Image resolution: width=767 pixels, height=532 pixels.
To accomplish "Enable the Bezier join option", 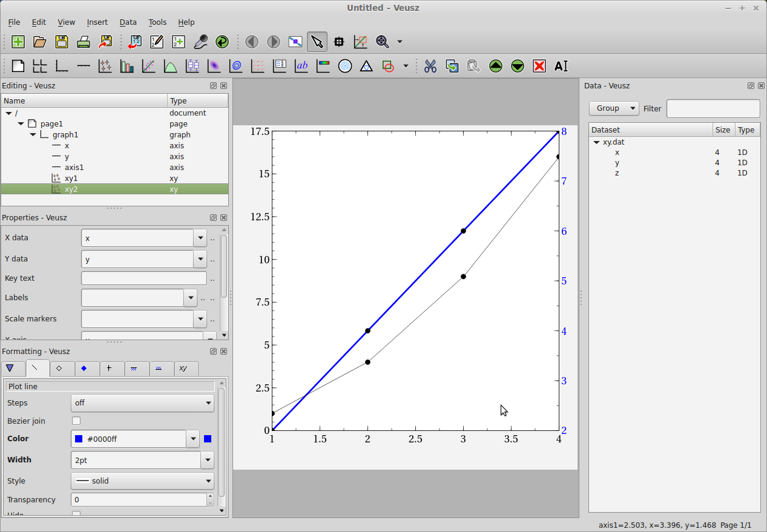I will pos(76,420).
